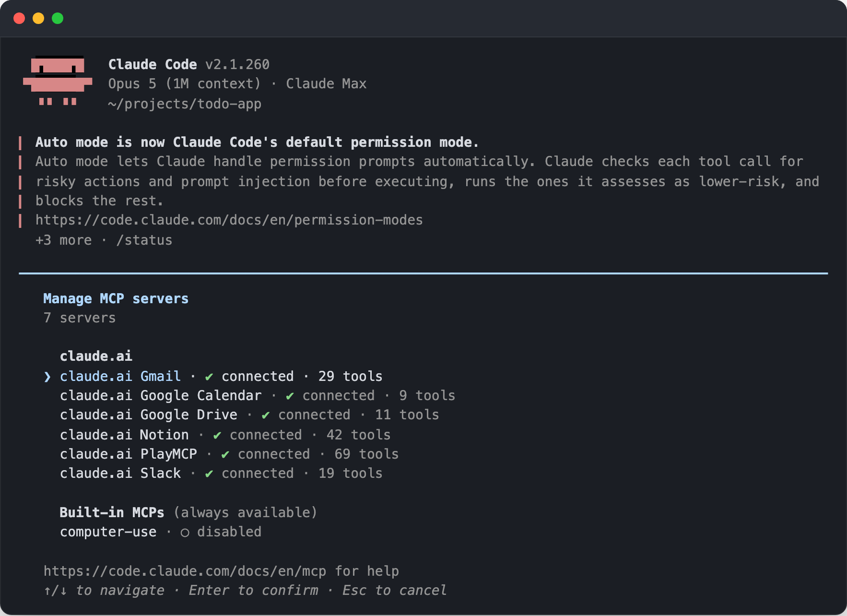Click the green checkmark beside Slack
The width and height of the screenshot is (847, 616).
[209, 474]
